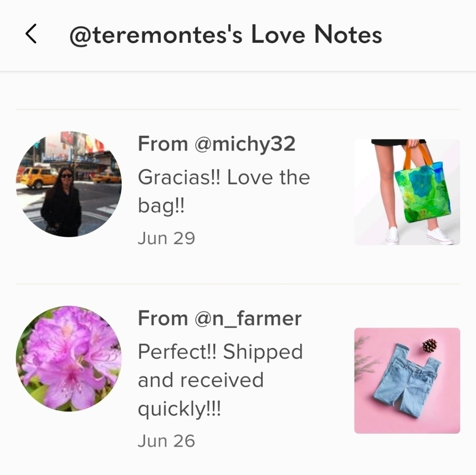Select the "Perfect!! Shipped and received quickly!!!" note
The width and height of the screenshot is (476, 475).
point(220,380)
